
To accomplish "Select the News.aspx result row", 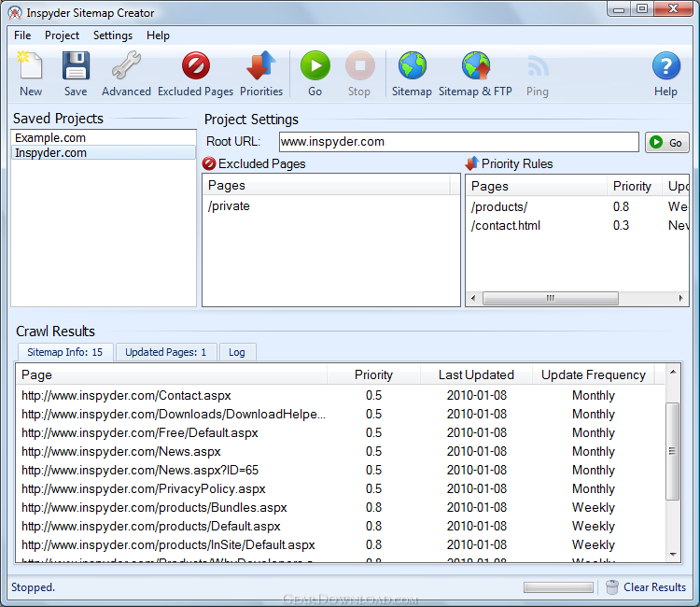I will [x=341, y=452].
